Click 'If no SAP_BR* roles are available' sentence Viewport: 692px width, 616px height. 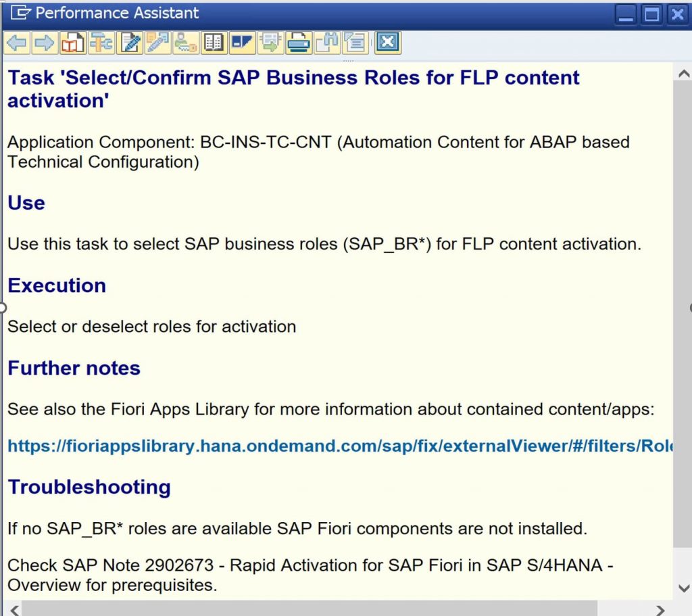click(297, 528)
